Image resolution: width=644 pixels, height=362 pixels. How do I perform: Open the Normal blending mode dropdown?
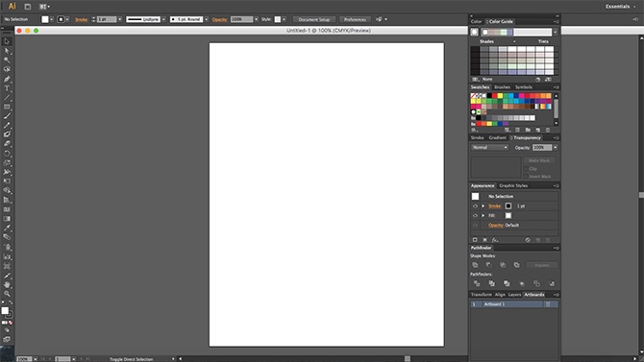tap(489, 147)
